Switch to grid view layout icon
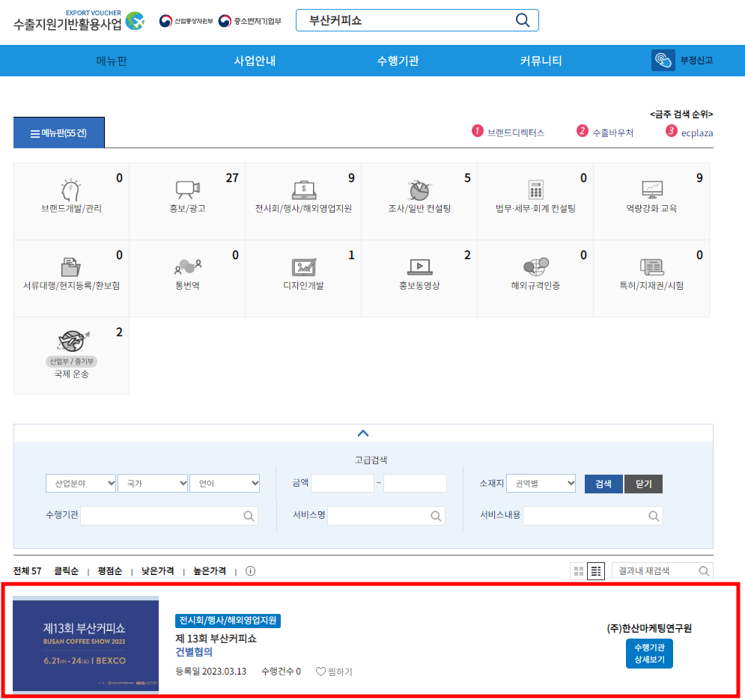This screenshot has height=700, width=745. tap(579, 571)
